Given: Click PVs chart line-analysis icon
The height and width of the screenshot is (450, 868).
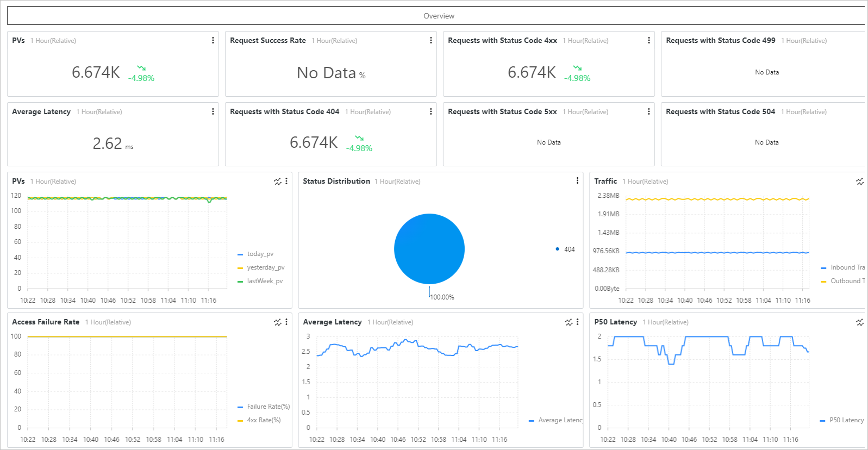Looking at the screenshot, I should pyautogui.click(x=278, y=182).
